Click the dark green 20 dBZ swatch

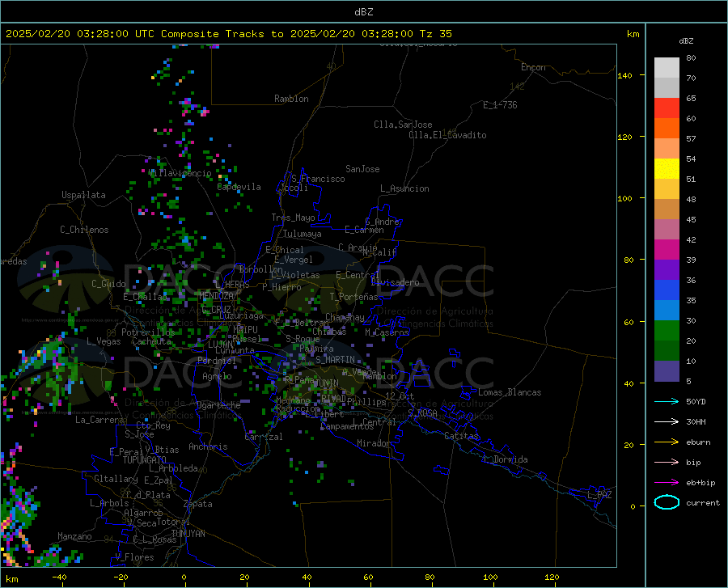667,351
